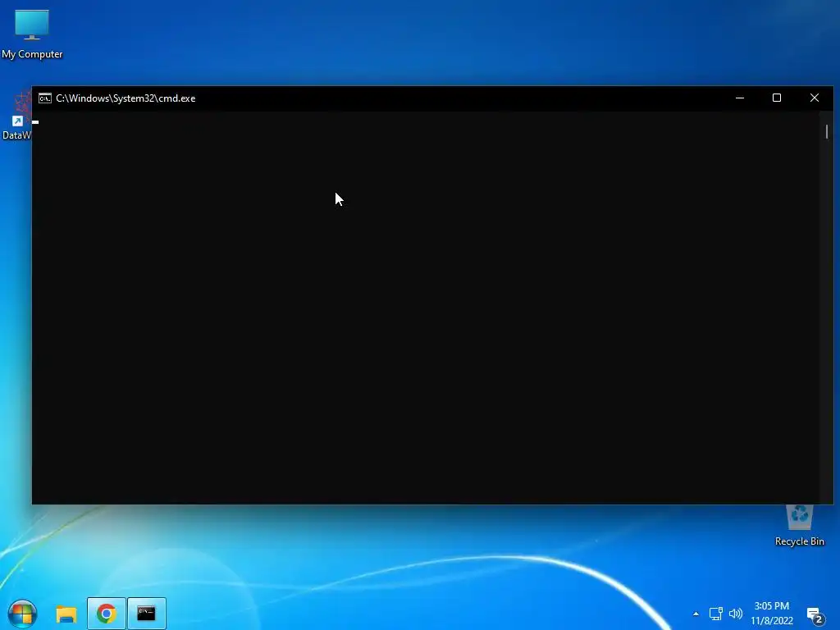This screenshot has height=630, width=840.
Task: Click the cmd.exe vertical scrollbar thumb
Action: pos(827,131)
